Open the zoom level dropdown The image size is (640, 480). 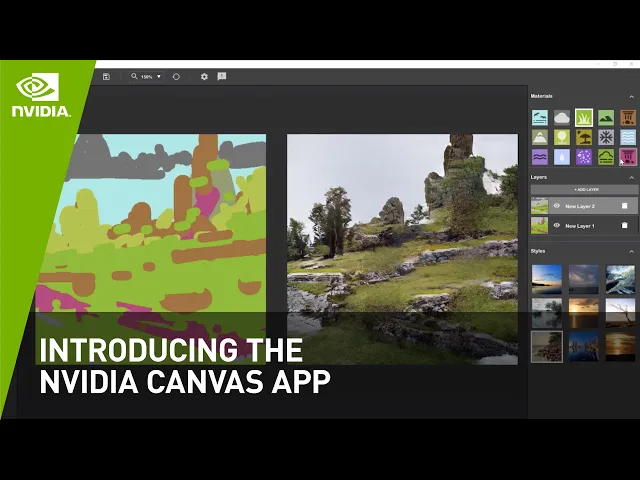pyautogui.click(x=147, y=77)
